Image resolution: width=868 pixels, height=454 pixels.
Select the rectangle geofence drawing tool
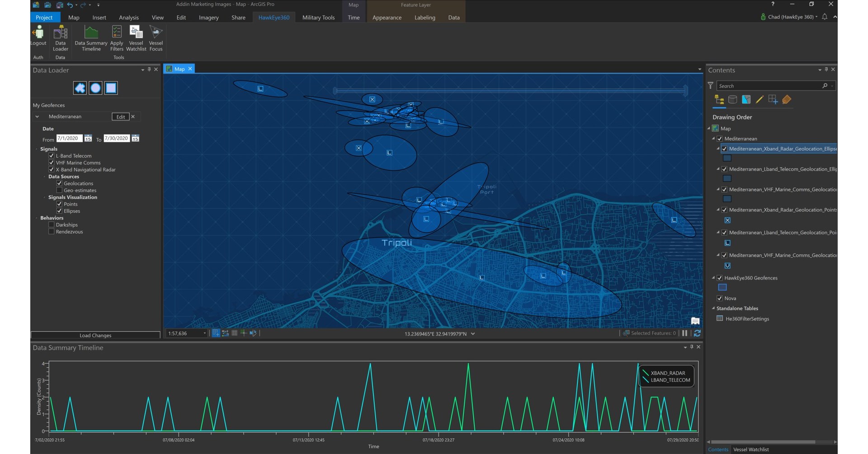(x=111, y=88)
